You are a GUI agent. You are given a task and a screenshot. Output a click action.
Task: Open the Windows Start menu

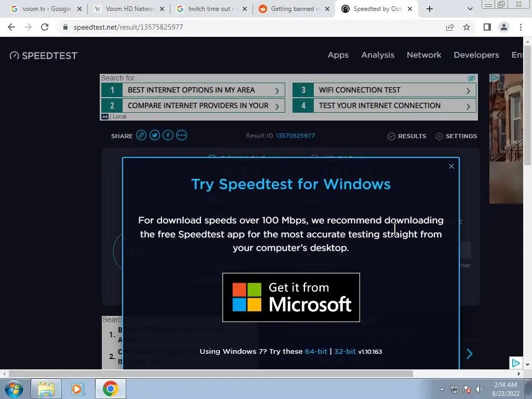tap(14, 389)
